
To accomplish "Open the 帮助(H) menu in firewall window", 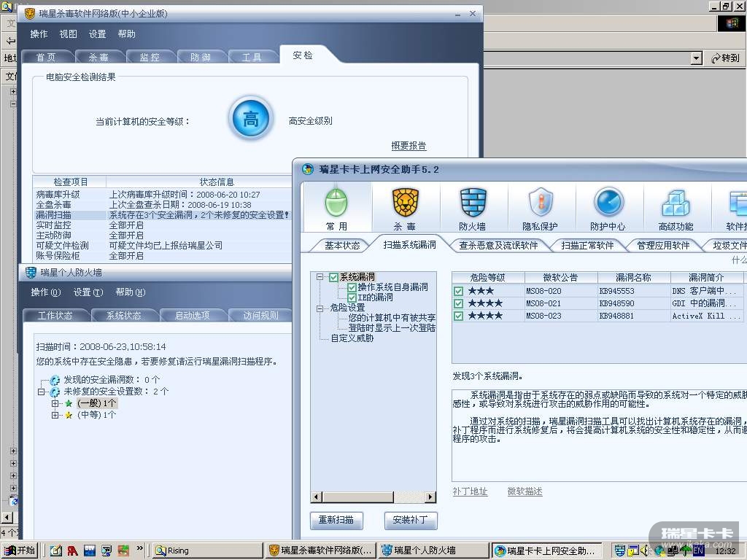I will [x=130, y=292].
